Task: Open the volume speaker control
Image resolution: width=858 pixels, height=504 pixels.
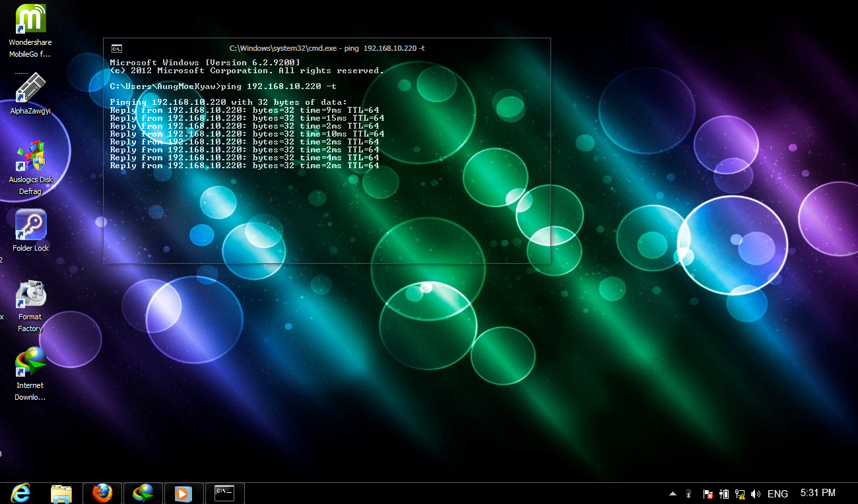Action: (x=756, y=493)
